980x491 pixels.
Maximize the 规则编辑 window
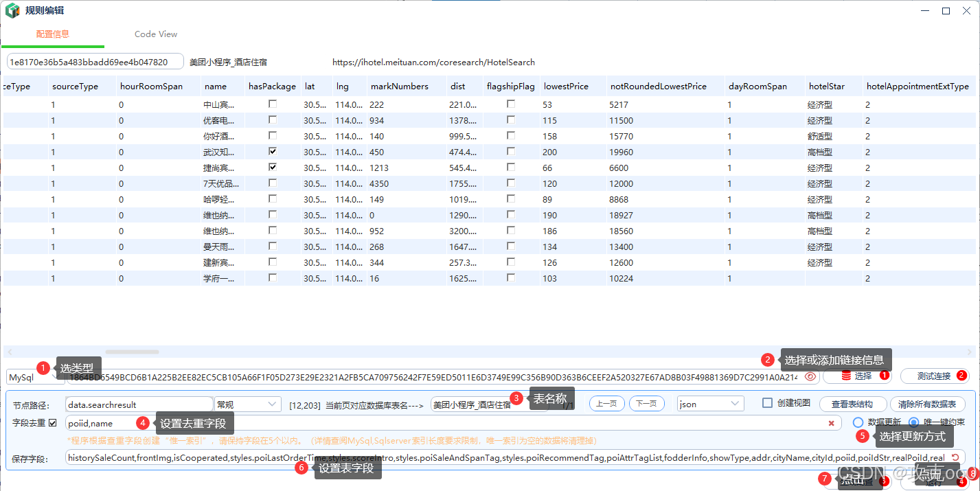click(x=946, y=11)
